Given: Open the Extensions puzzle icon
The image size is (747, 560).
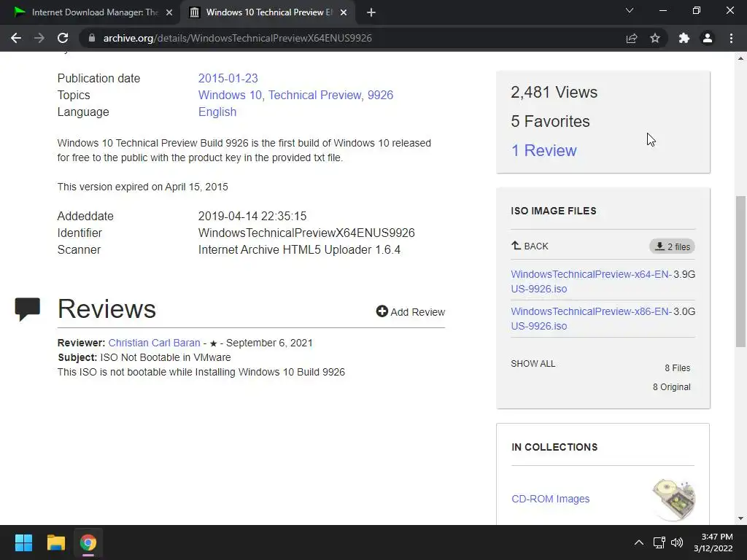Looking at the screenshot, I should click(684, 38).
